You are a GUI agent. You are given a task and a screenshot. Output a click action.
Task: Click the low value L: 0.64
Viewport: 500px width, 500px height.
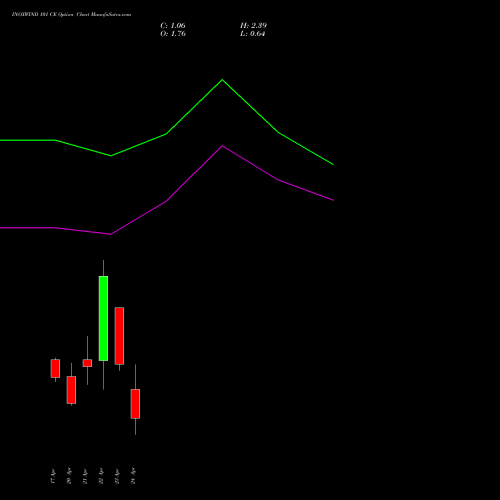(253, 34)
